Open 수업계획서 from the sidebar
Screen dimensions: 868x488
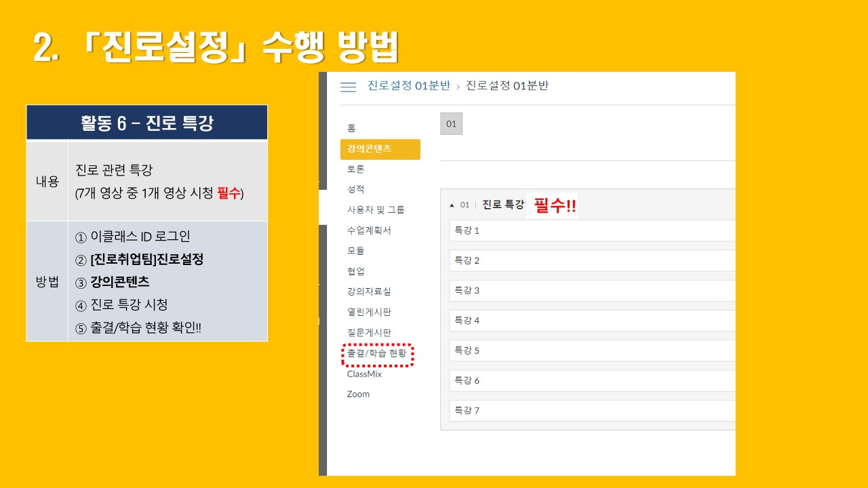[x=369, y=230]
